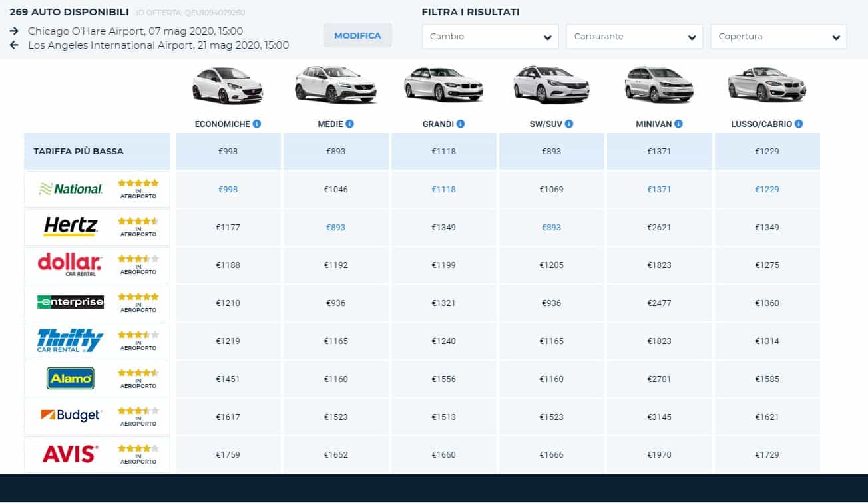Select the Budget rental company logo
This screenshot has height=503, width=868.
click(x=71, y=416)
